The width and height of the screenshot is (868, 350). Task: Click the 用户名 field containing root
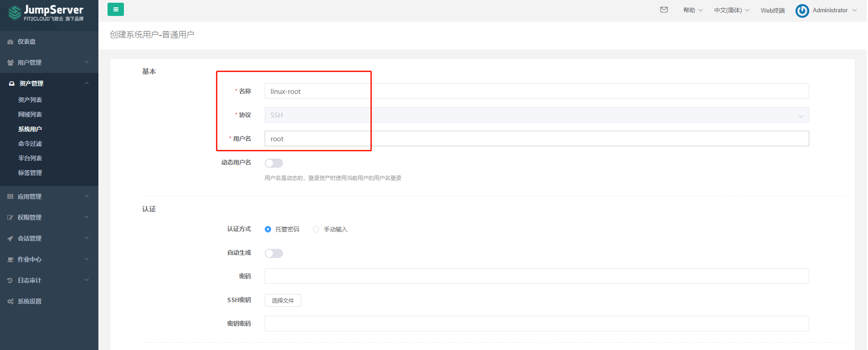coord(537,139)
